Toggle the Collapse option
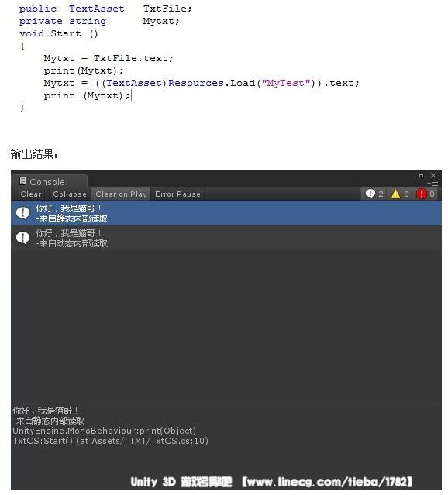The height and width of the screenshot is (495, 448). point(70,194)
